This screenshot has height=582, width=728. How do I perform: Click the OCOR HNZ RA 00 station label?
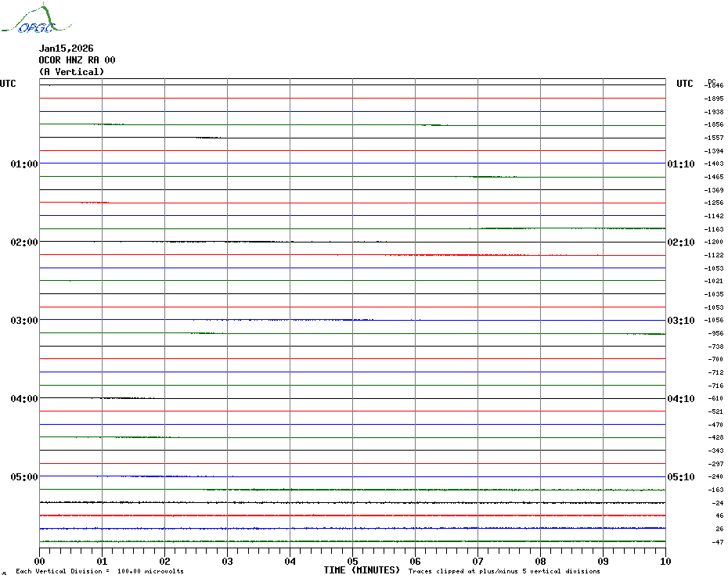(x=77, y=59)
